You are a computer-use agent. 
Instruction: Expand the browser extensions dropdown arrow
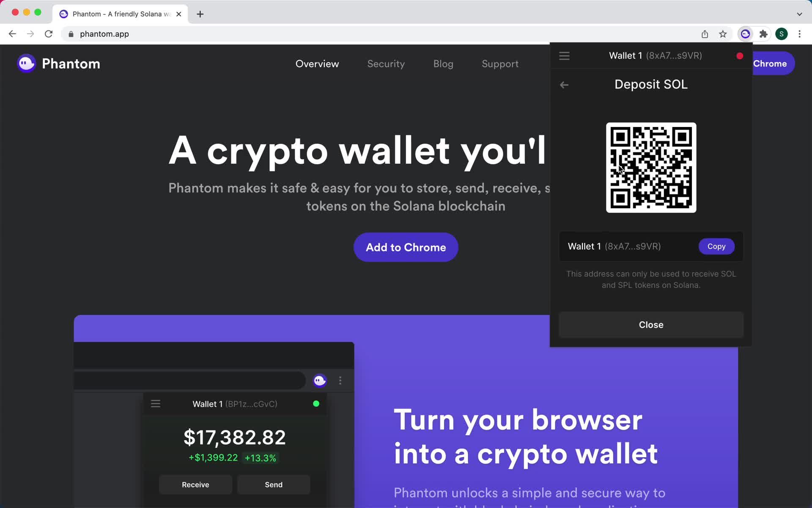764,34
